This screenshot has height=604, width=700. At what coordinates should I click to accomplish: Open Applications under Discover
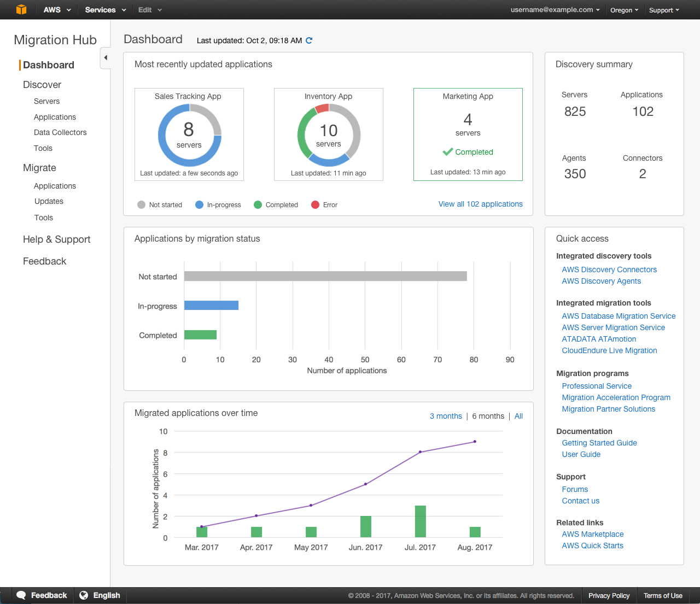click(x=55, y=117)
